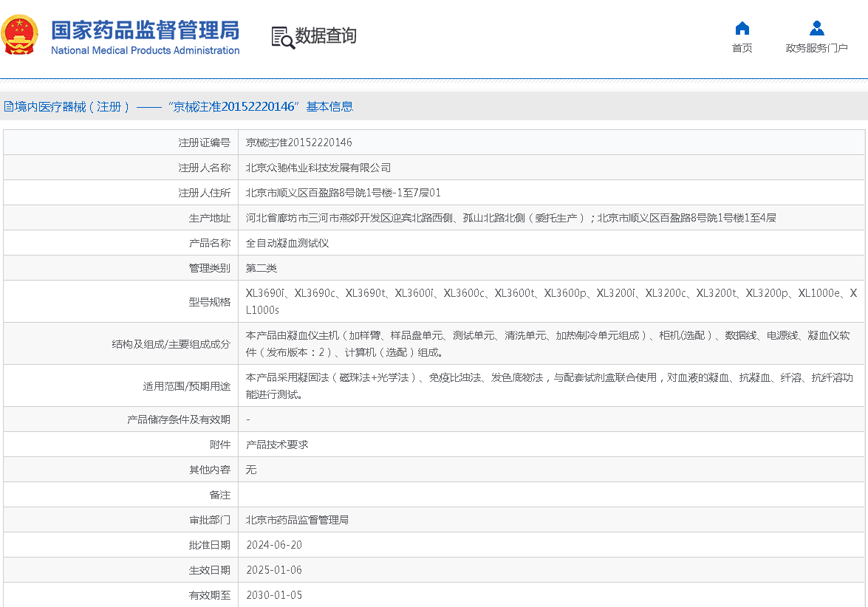Image resolution: width=868 pixels, height=607 pixels.
Task: Click the 境内医疗器械（注册）heading text
Action: pyautogui.click(x=72, y=107)
